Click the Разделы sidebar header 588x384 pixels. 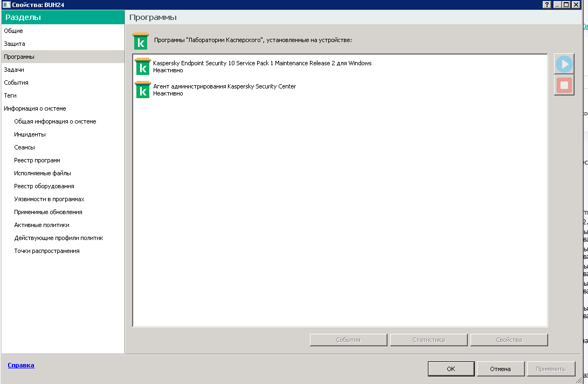pyautogui.click(x=63, y=17)
